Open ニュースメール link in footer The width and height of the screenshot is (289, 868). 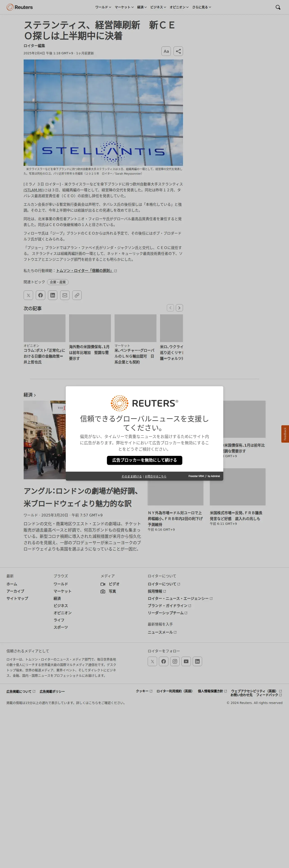coord(162,632)
